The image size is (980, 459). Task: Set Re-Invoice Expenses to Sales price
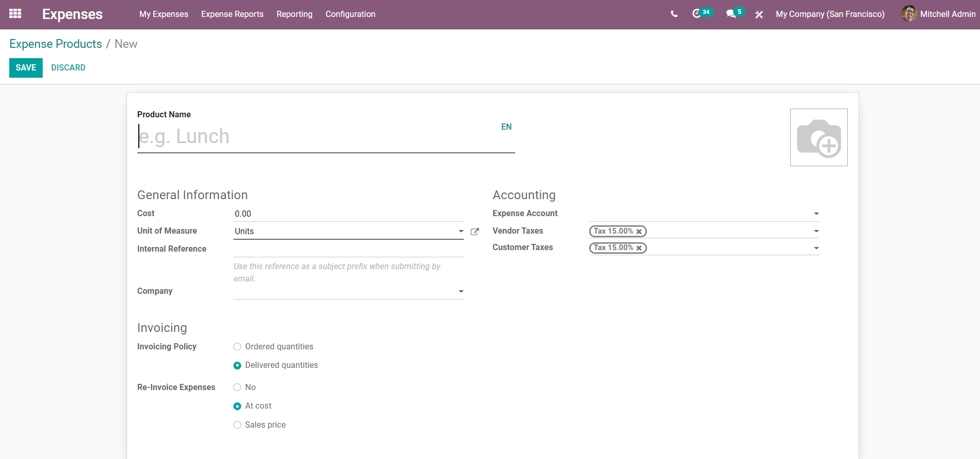(x=237, y=425)
